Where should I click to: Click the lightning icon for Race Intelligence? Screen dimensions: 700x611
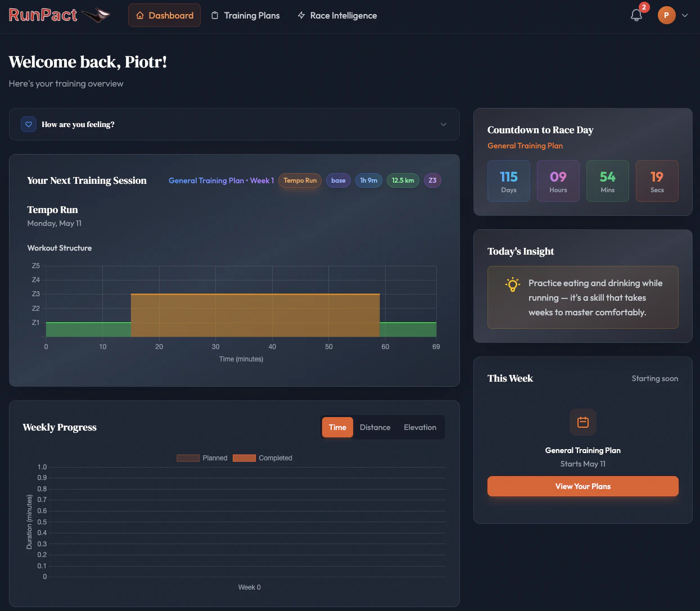coord(301,15)
